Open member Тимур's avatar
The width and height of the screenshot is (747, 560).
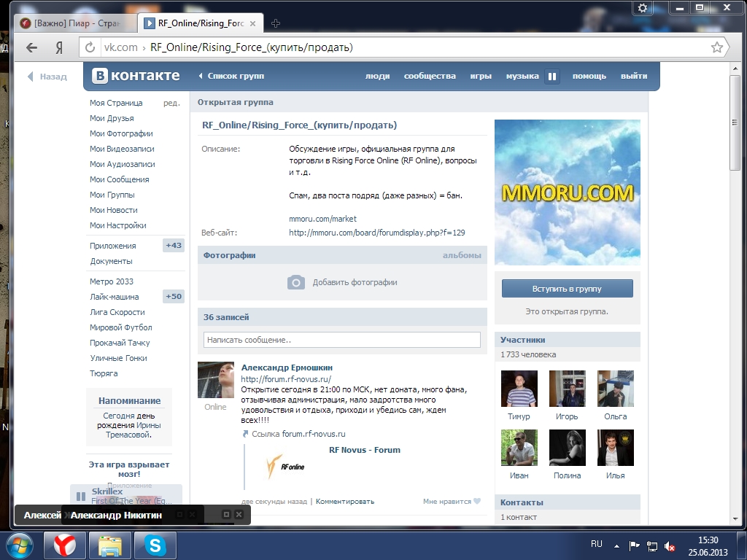(519, 389)
